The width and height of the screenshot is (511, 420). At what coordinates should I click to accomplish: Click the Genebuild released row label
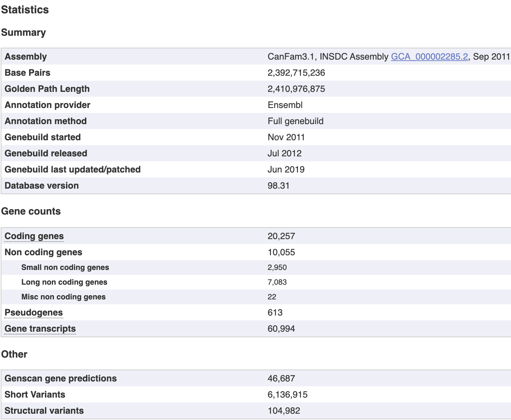click(46, 153)
